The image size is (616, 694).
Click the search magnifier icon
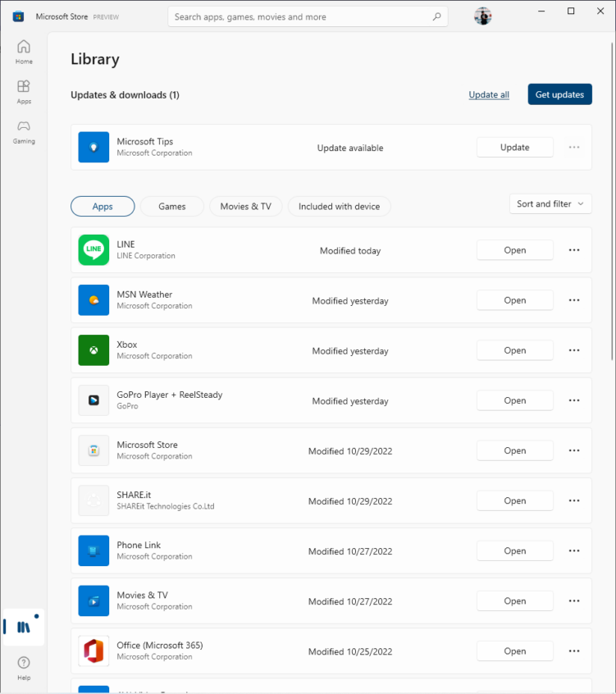[x=436, y=16]
